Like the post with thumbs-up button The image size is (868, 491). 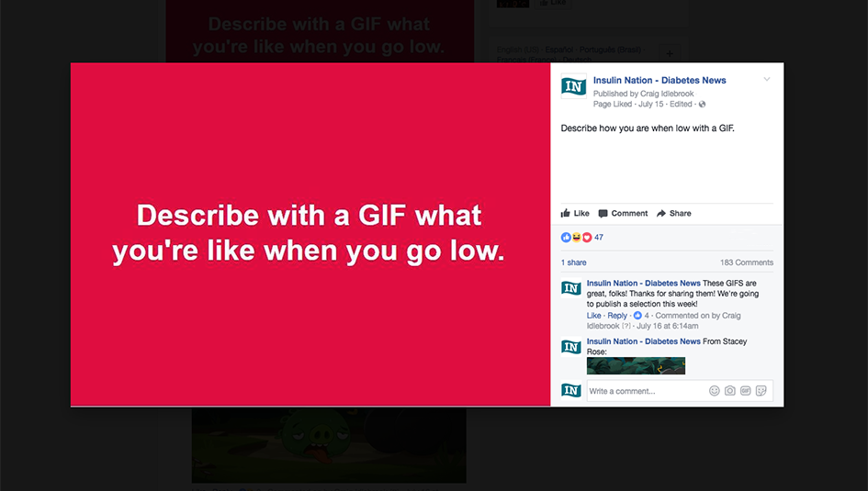[575, 214]
